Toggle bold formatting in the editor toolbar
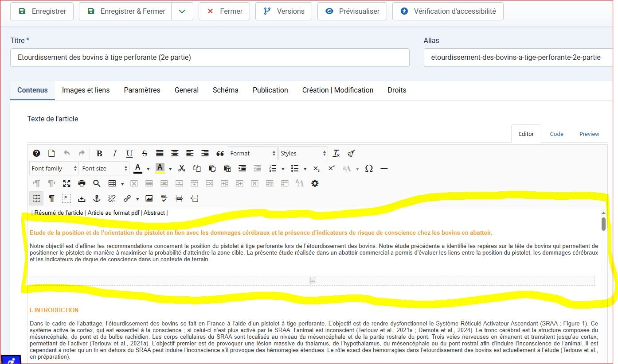618x364 pixels. (x=99, y=154)
